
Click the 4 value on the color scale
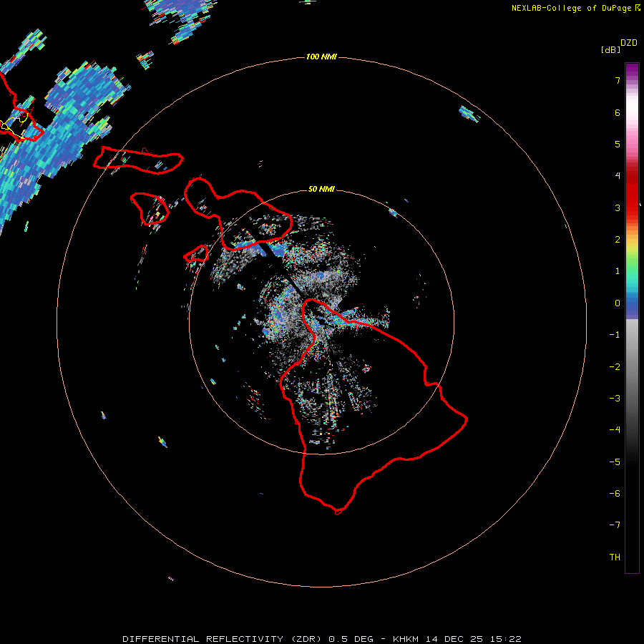[618, 176]
